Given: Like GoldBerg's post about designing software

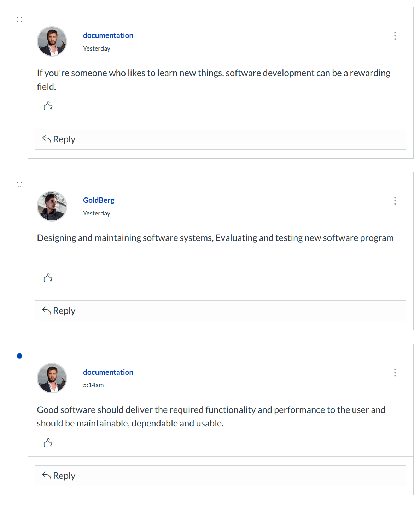Looking at the screenshot, I should click(x=48, y=278).
